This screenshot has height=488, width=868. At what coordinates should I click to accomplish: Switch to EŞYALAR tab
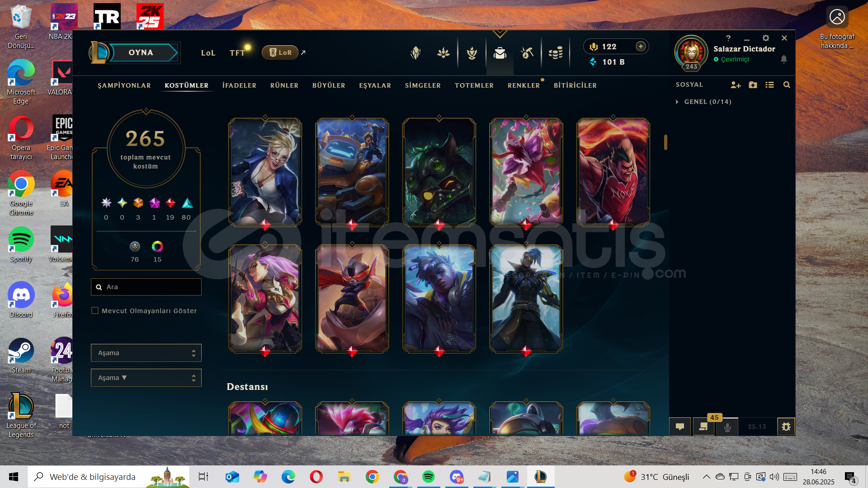(375, 85)
